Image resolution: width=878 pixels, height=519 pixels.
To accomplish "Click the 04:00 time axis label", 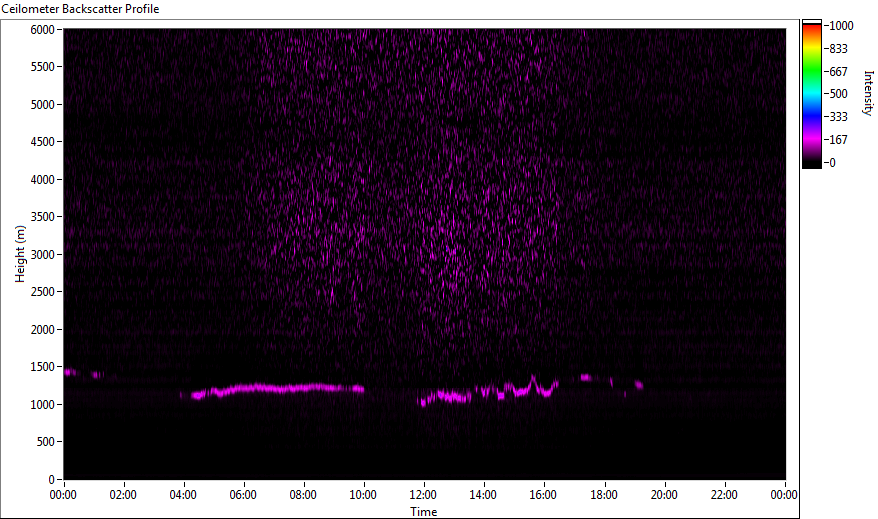I will [x=183, y=495].
